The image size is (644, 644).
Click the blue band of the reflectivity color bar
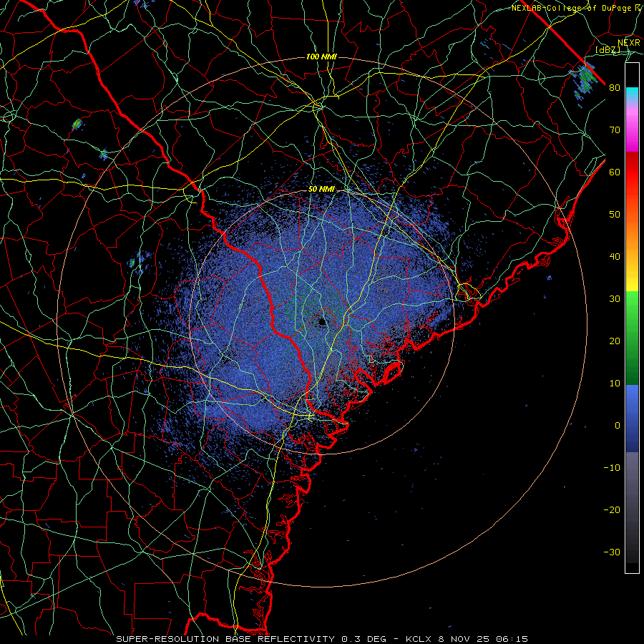632,418
